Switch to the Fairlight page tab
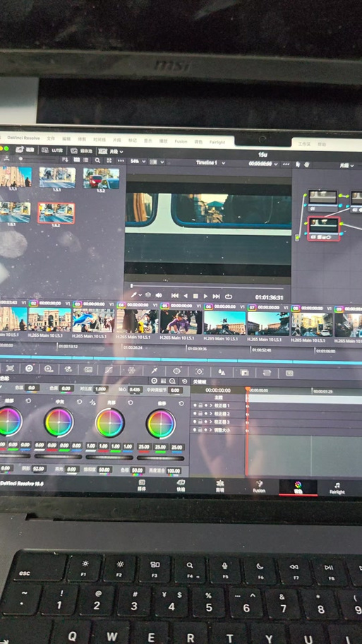362x644 pixels. (337, 489)
